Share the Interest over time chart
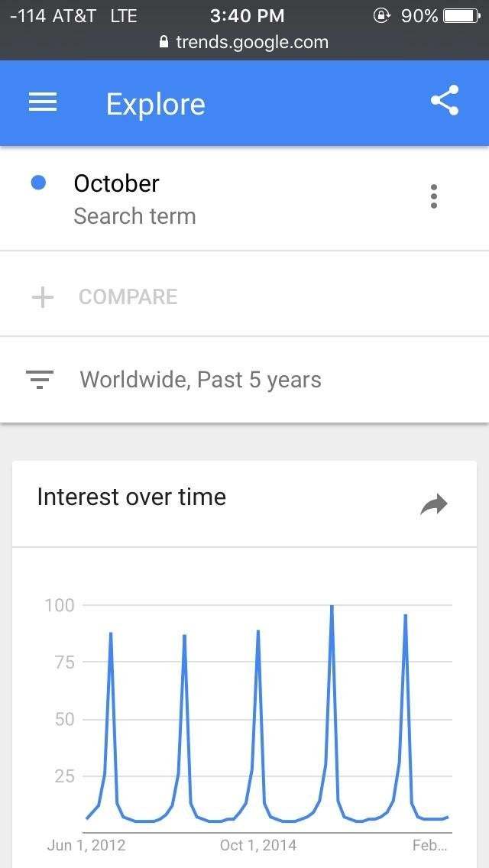The image size is (489, 868). point(433,504)
